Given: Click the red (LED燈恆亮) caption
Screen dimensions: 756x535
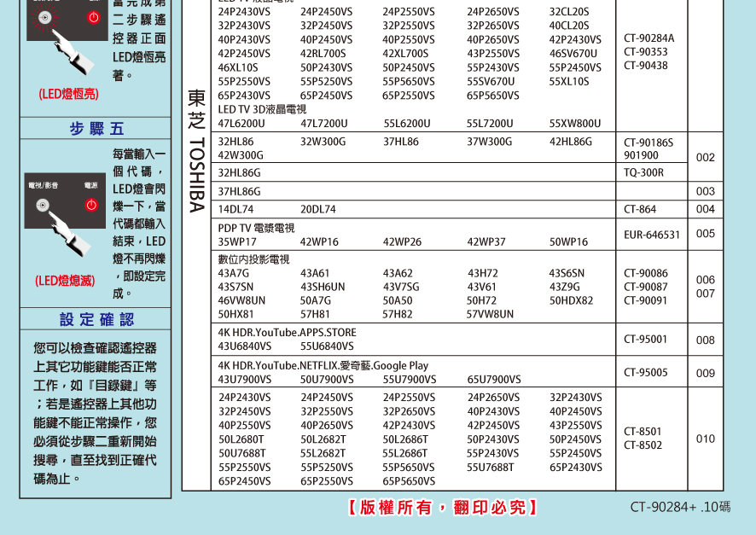Looking at the screenshot, I should [68, 94].
